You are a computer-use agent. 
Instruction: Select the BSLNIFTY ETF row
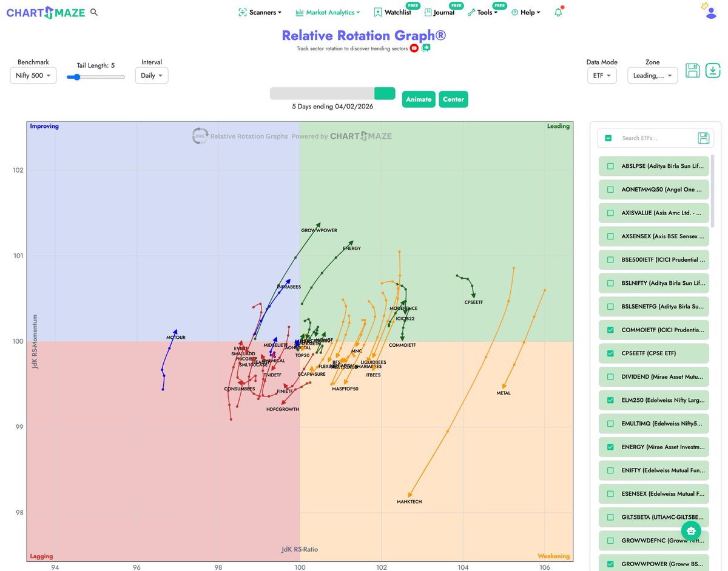653,283
